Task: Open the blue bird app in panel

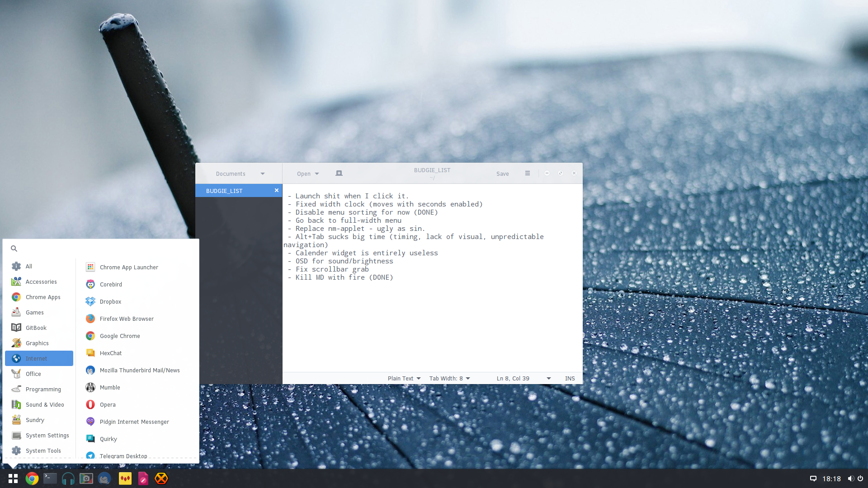Action: [x=104, y=479]
